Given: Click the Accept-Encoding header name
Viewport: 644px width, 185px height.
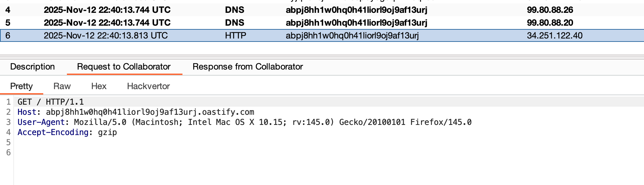Looking at the screenshot, I should pos(53,132).
